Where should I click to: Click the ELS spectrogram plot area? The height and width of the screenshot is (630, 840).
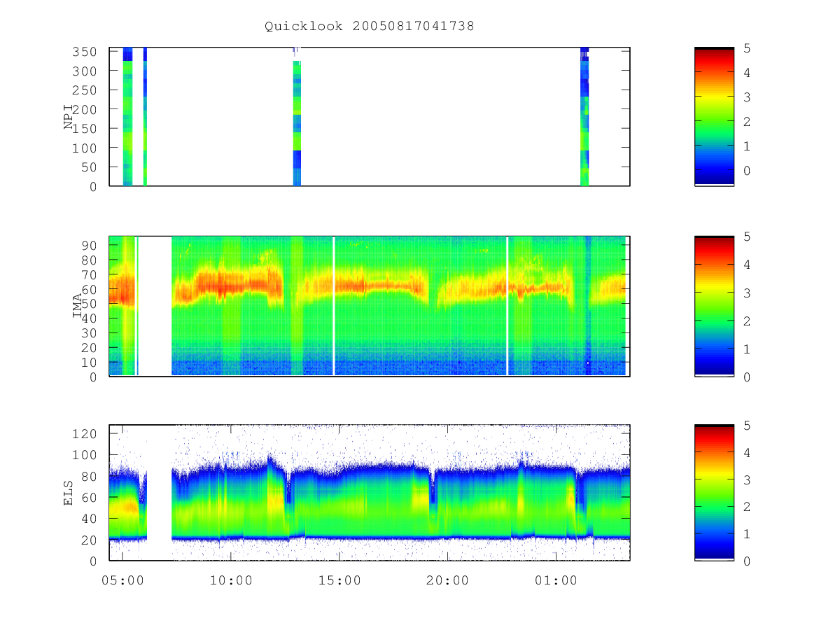tap(370, 493)
